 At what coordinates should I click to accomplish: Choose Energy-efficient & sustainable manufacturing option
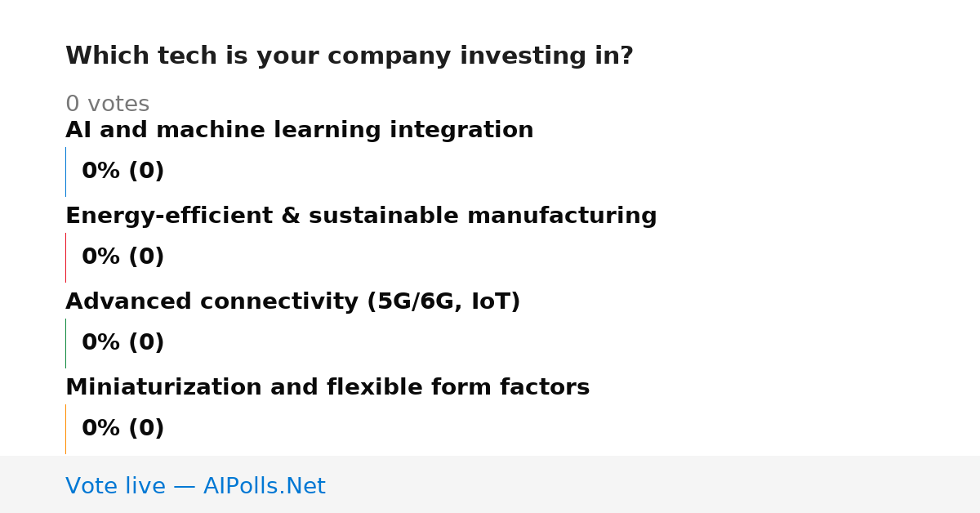pyautogui.click(x=361, y=216)
